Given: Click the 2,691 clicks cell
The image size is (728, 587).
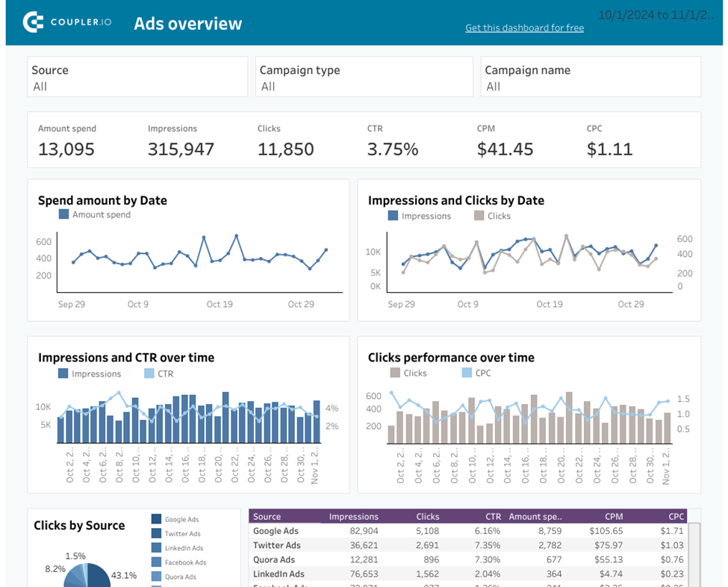Looking at the screenshot, I should [x=428, y=545].
